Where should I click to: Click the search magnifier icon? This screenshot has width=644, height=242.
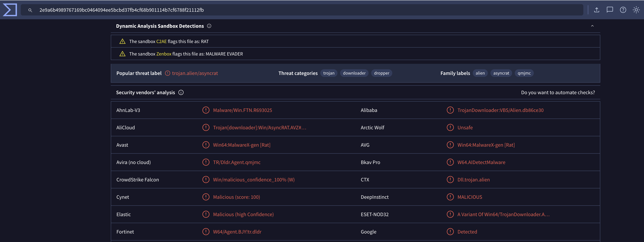[30, 10]
